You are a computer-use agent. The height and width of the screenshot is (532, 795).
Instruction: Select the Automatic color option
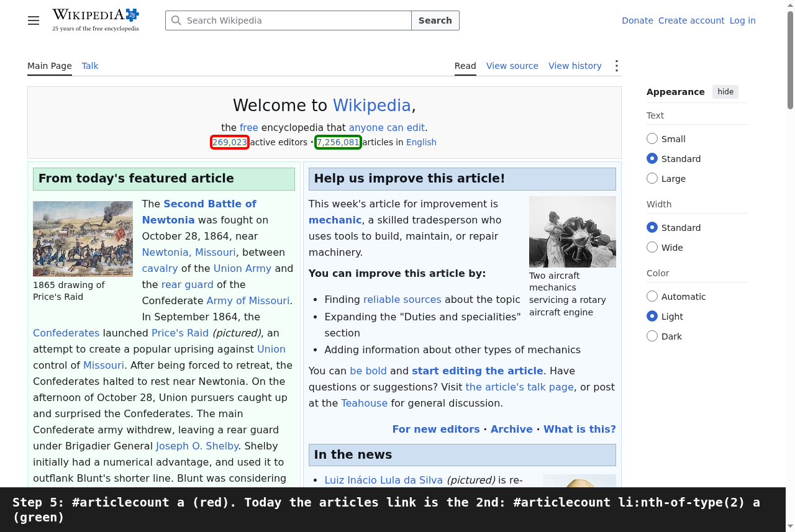pyautogui.click(x=652, y=296)
